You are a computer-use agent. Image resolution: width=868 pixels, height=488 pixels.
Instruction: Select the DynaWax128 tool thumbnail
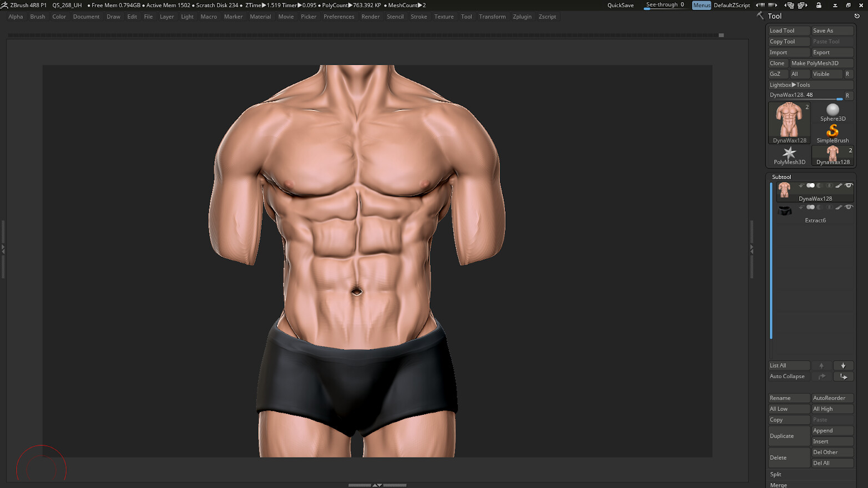pyautogui.click(x=789, y=119)
